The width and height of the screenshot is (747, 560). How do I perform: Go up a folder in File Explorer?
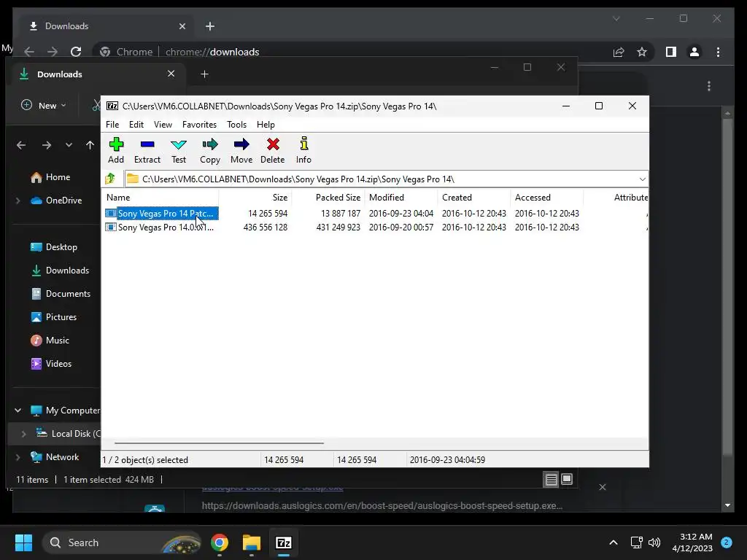pyautogui.click(x=90, y=145)
